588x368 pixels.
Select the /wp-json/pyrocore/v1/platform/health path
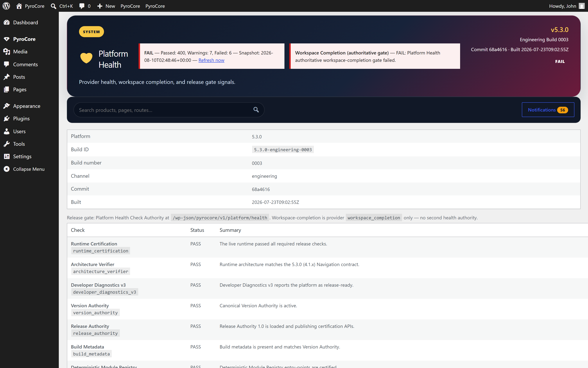(220, 218)
